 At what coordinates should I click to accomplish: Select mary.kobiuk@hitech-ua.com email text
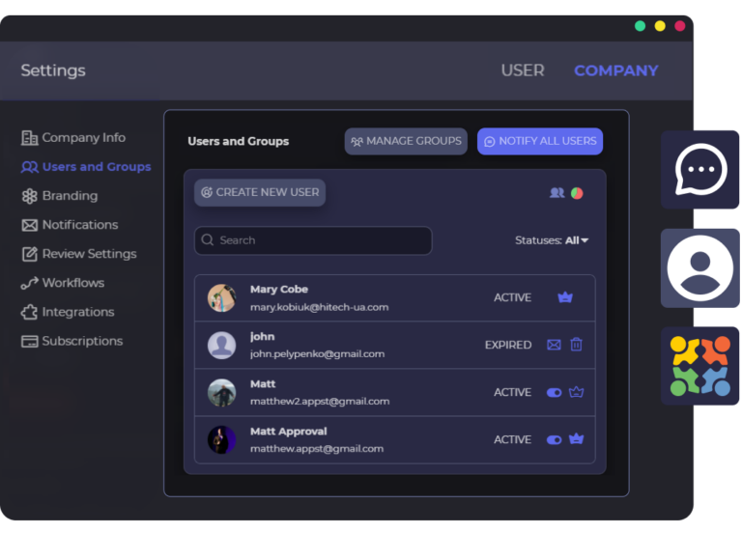pos(320,307)
